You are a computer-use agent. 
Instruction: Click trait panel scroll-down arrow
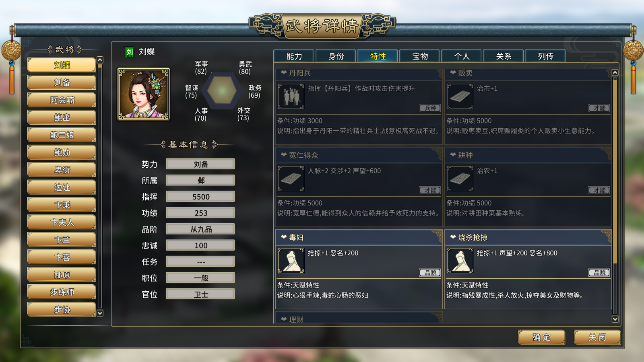pos(615,319)
